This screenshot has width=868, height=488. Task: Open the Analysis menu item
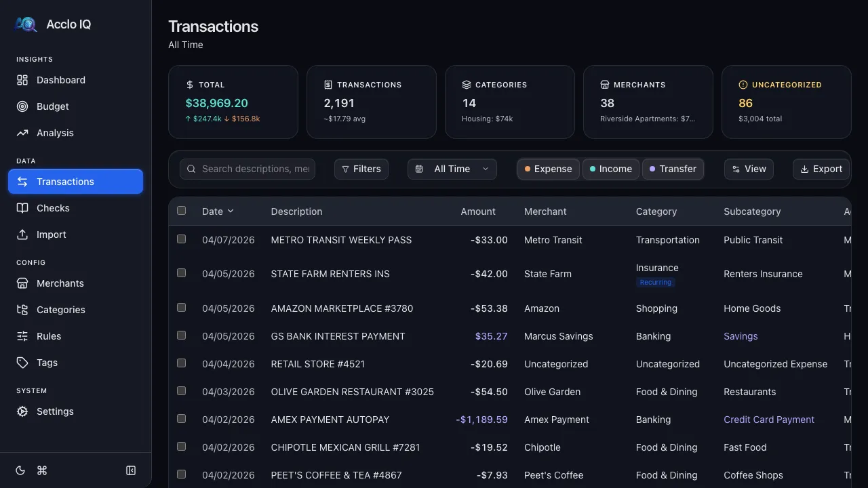click(x=76, y=133)
